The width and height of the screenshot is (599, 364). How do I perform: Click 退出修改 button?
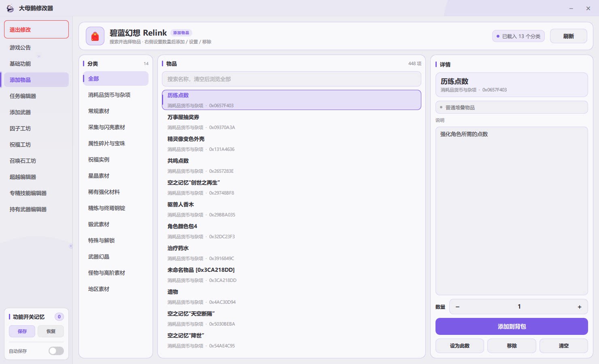click(36, 30)
